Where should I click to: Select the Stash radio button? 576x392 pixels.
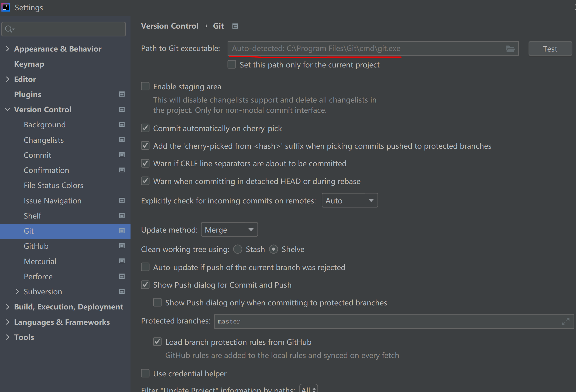[x=238, y=249]
